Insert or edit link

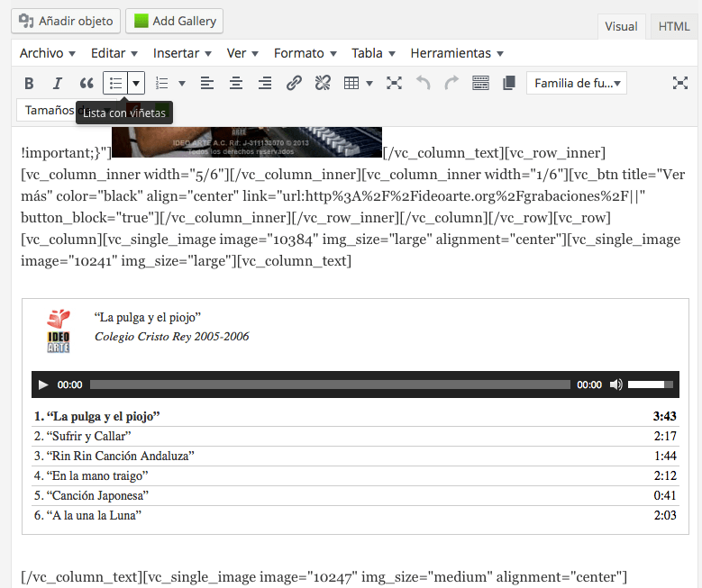[x=294, y=83]
